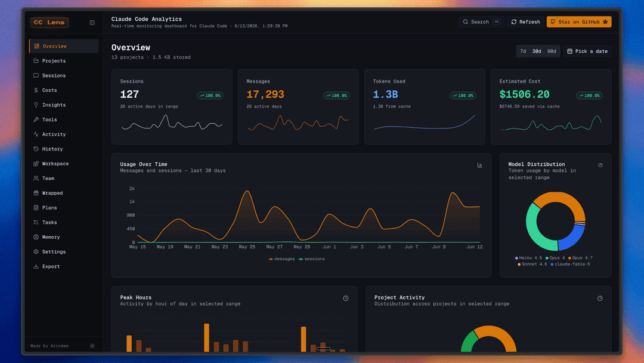Open the Overview page in the sidebar

(x=64, y=46)
